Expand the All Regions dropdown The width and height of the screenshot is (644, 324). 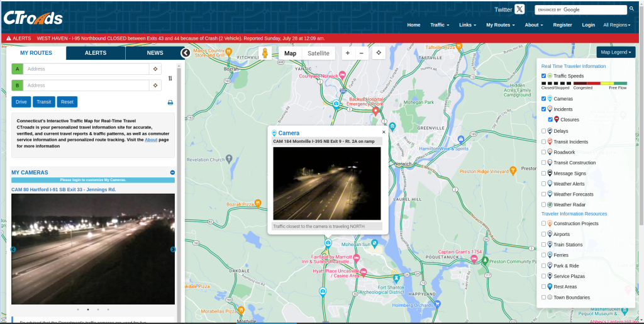(x=618, y=25)
